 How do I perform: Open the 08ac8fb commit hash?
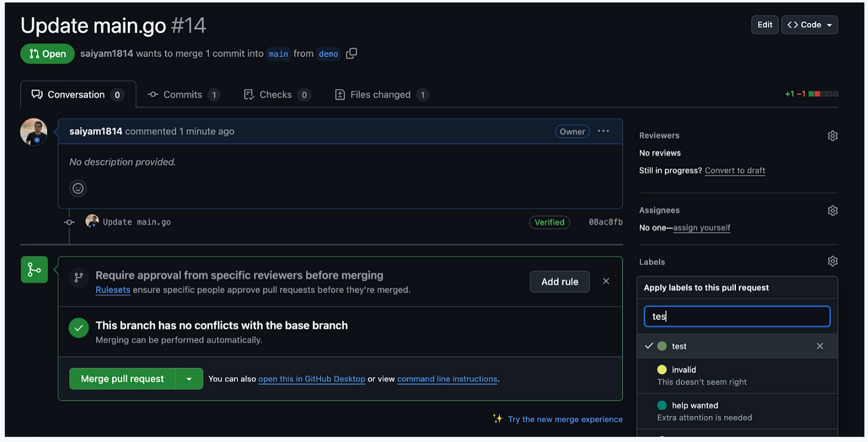tap(605, 222)
